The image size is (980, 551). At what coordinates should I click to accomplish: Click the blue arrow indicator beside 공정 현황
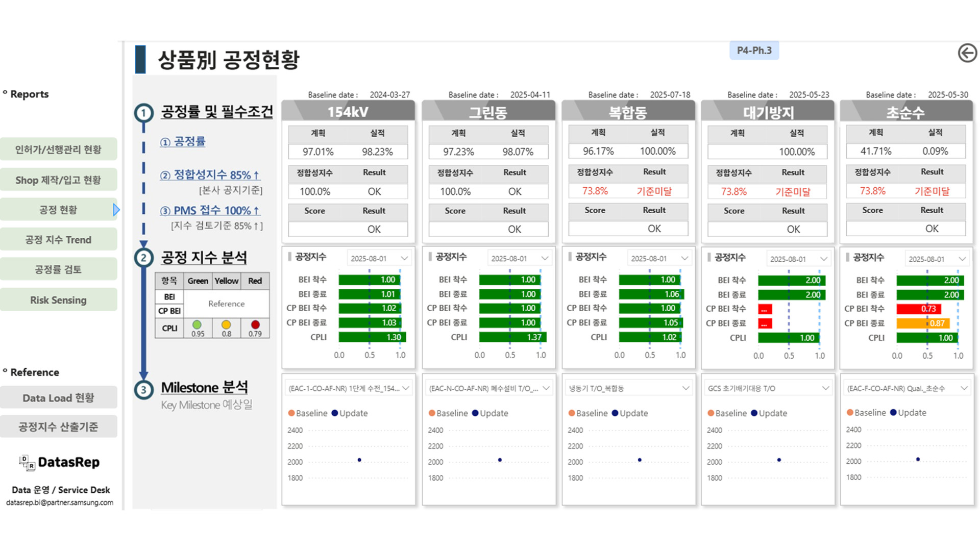116,209
